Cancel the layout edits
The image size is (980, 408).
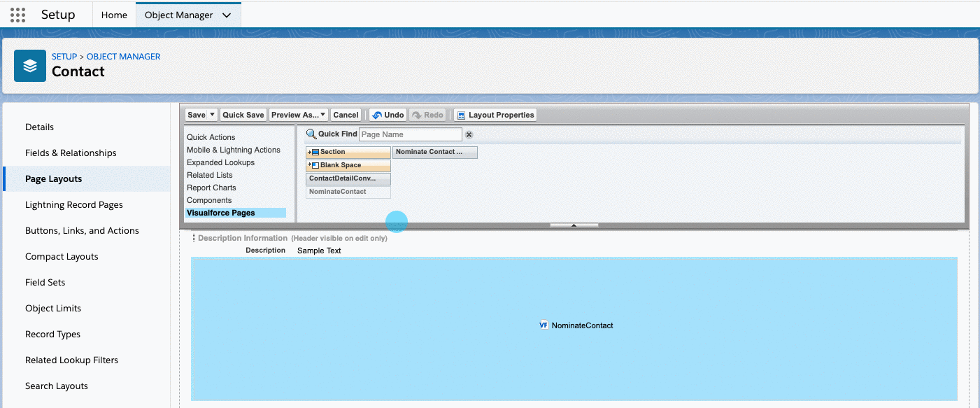pyautogui.click(x=346, y=115)
